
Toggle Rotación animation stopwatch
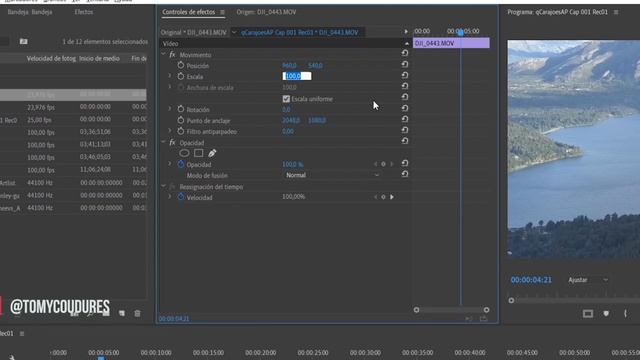[181, 109]
